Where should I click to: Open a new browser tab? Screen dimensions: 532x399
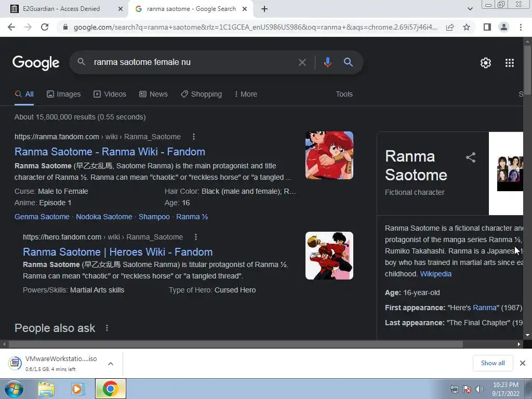click(264, 9)
